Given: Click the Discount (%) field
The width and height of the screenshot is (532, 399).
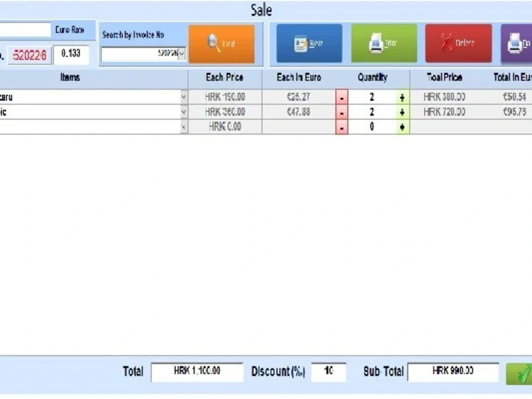Looking at the screenshot, I should [x=328, y=372].
